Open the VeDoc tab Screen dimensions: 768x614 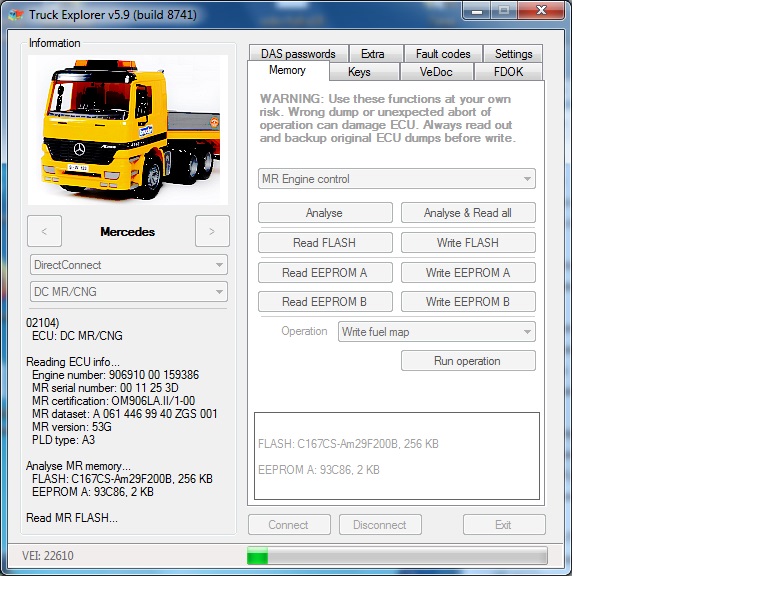[436, 72]
